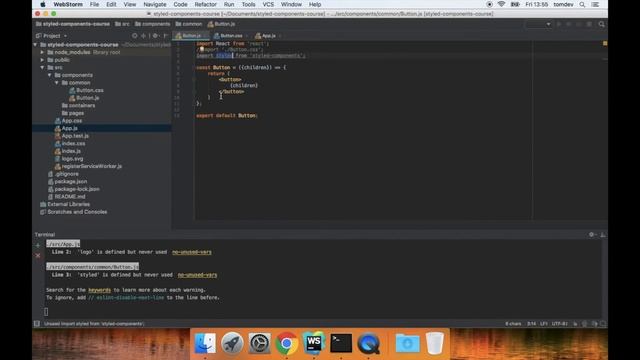640x360 pixels.
Task: Select Button.css in the project tree
Action: tap(86, 90)
